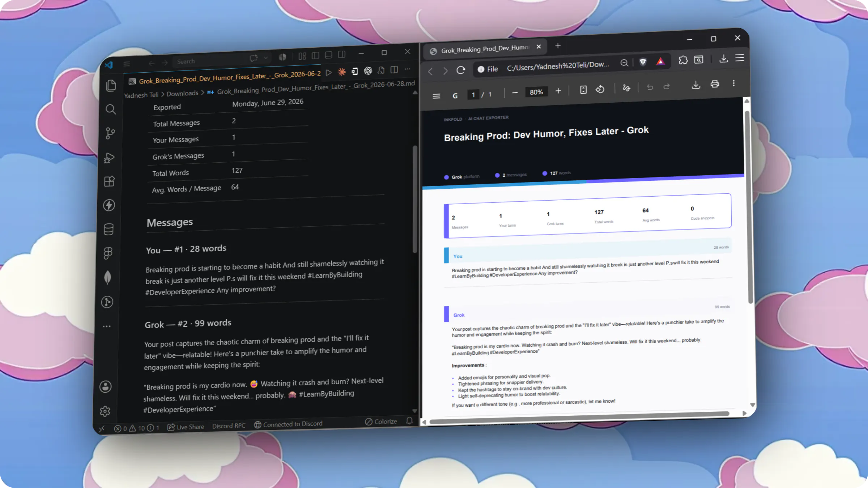Close the Grok_Breaking_Prod_Dev_Humor browser tab
The image size is (868, 488).
(539, 47)
